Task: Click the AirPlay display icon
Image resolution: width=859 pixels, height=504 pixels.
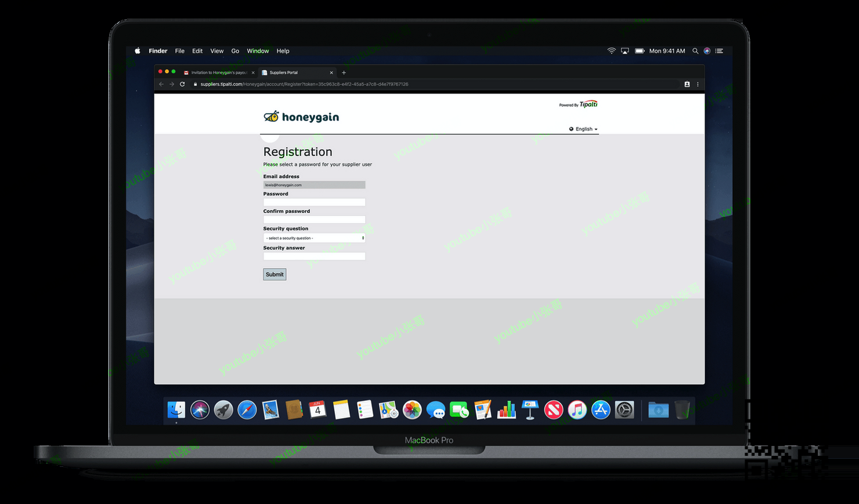Action: point(625,51)
